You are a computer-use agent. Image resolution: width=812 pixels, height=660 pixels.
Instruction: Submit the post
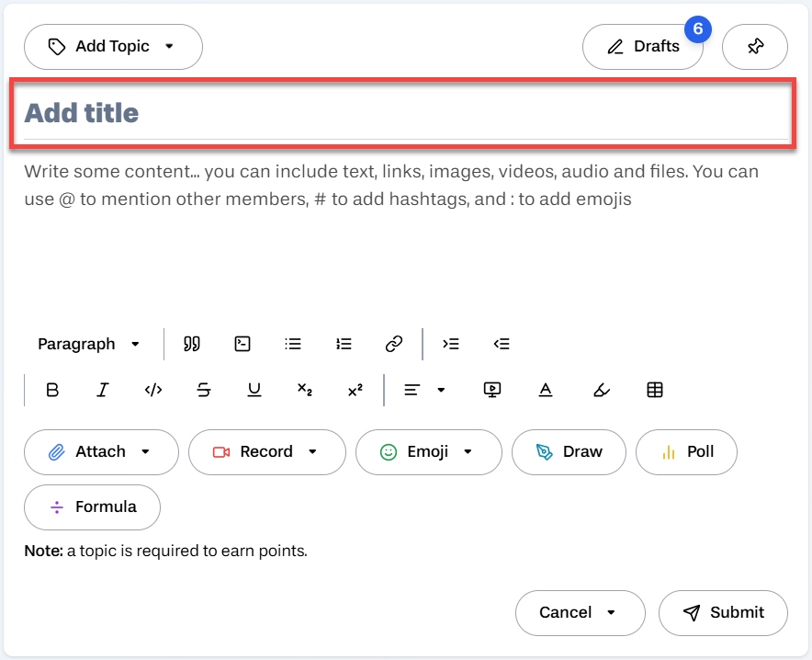(723, 613)
